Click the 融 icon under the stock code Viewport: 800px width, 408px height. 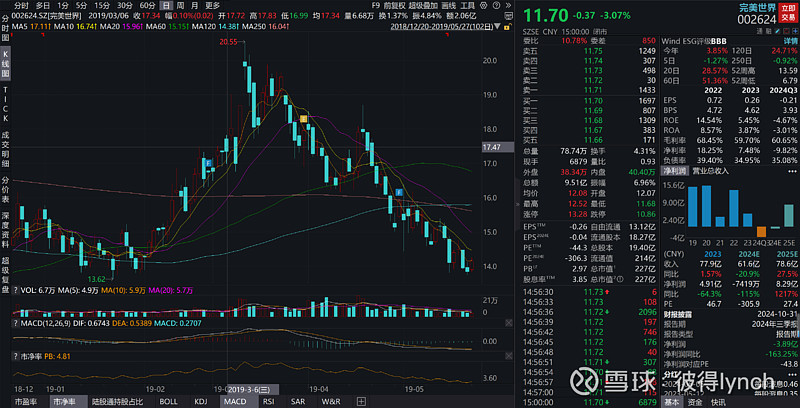click(x=768, y=32)
